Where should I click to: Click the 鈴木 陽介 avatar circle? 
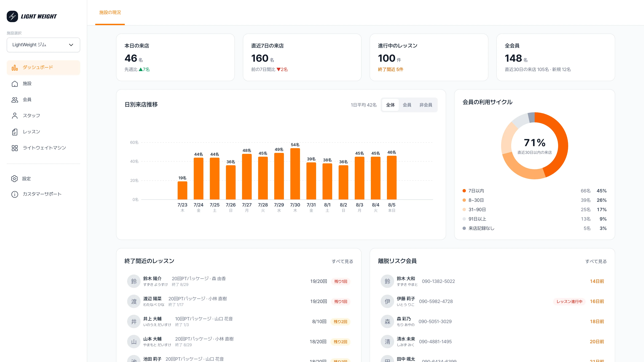coord(134,281)
